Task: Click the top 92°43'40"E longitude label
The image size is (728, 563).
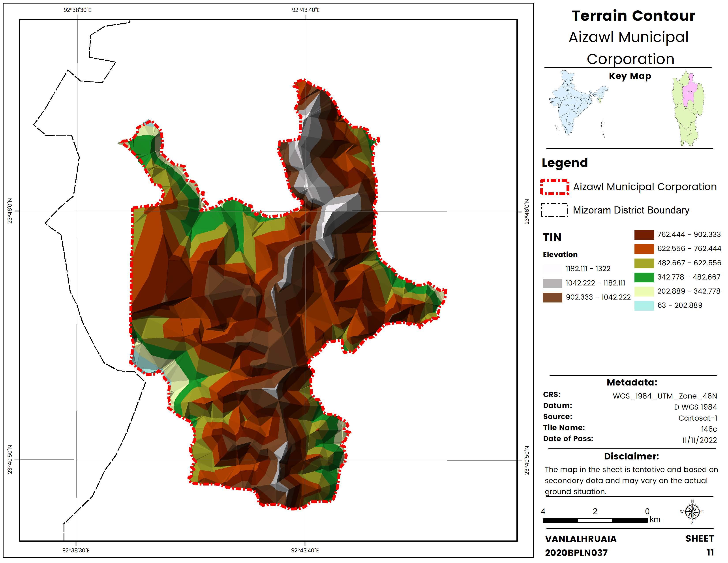Action: (x=306, y=10)
